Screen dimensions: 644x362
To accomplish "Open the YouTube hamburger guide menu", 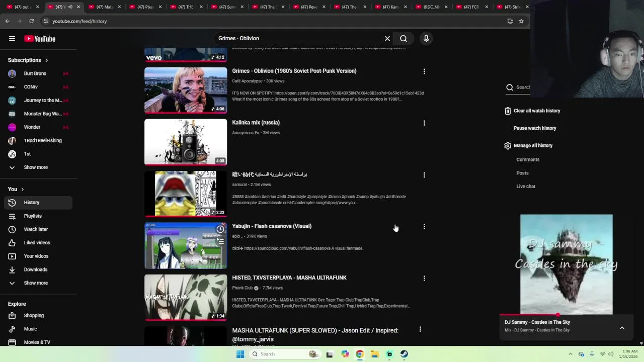I will 12,39.
